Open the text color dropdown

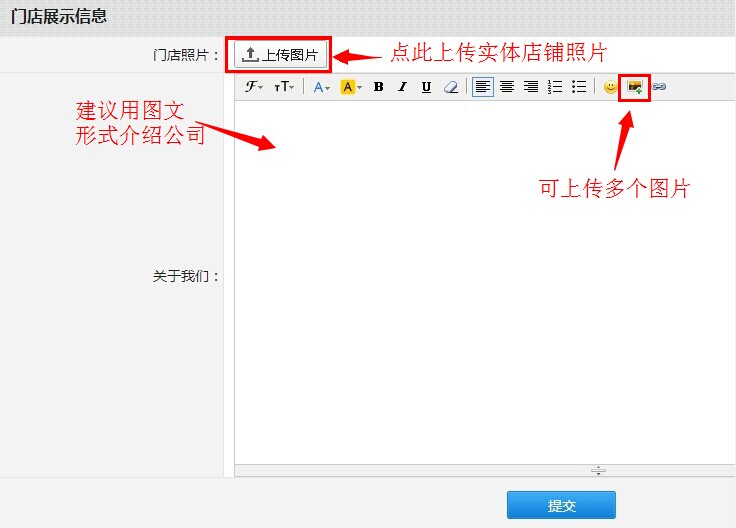pos(321,87)
